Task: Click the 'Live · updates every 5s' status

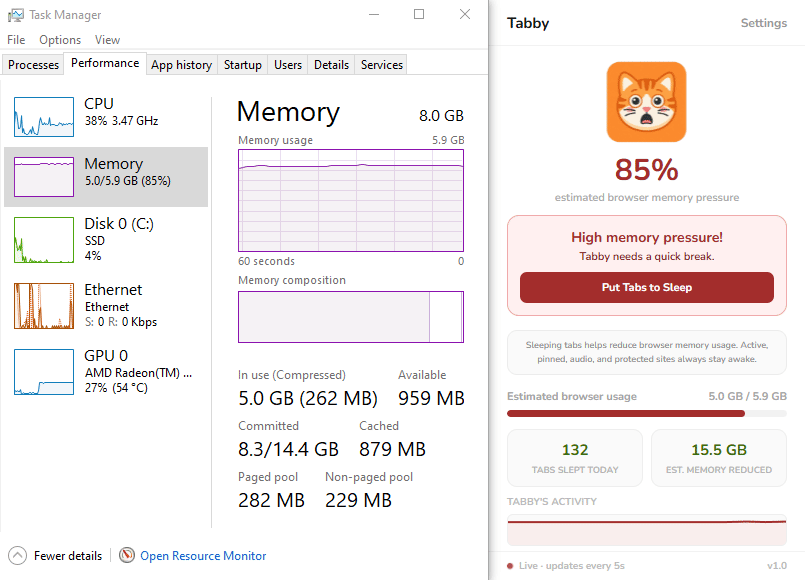Action: point(571,566)
